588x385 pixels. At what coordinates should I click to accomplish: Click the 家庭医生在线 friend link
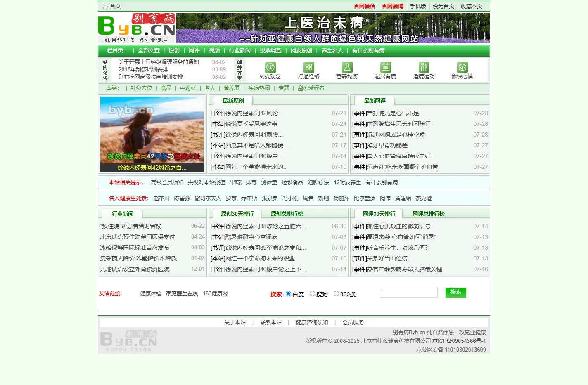coord(182,293)
